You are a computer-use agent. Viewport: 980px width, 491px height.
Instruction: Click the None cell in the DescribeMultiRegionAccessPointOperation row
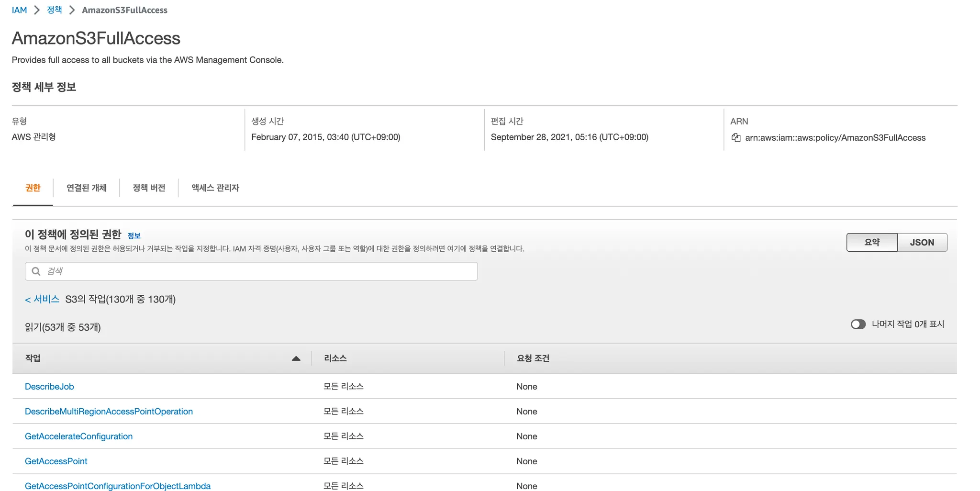(x=527, y=412)
